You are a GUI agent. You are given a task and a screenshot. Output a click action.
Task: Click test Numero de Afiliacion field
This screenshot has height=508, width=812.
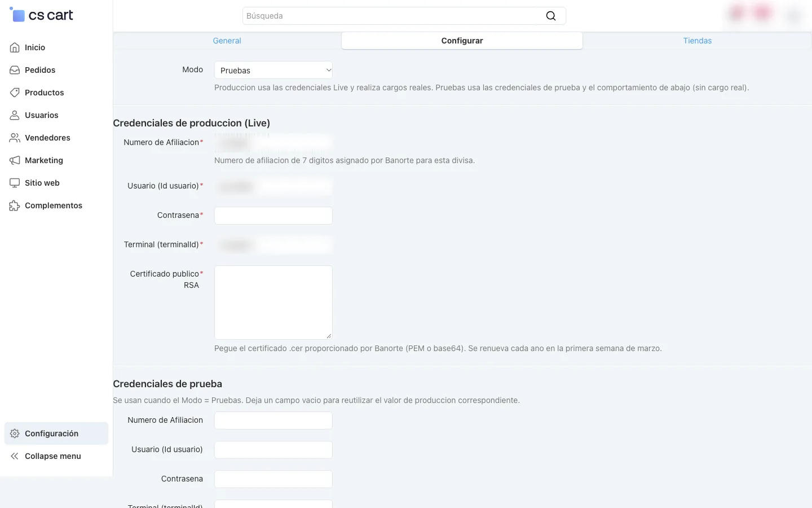tap(273, 421)
